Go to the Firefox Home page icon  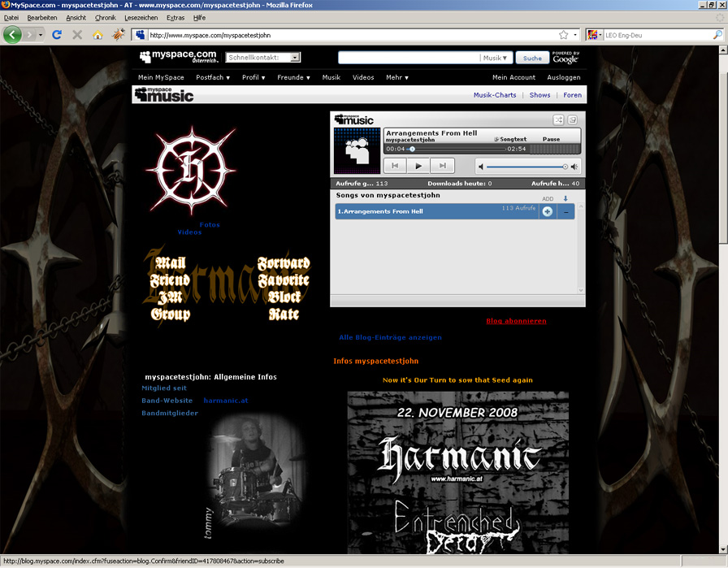click(x=97, y=35)
